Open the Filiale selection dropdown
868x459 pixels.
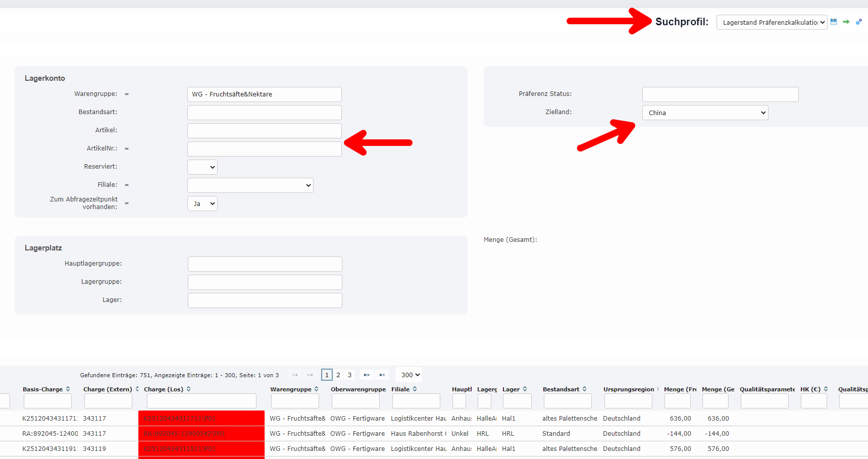(x=250, y=185)
